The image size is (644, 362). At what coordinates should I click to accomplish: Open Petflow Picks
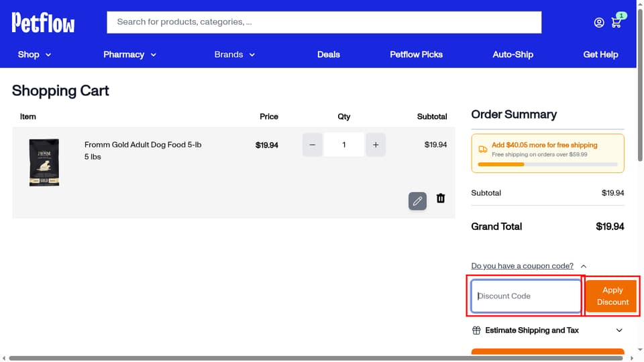click(416, 54)
